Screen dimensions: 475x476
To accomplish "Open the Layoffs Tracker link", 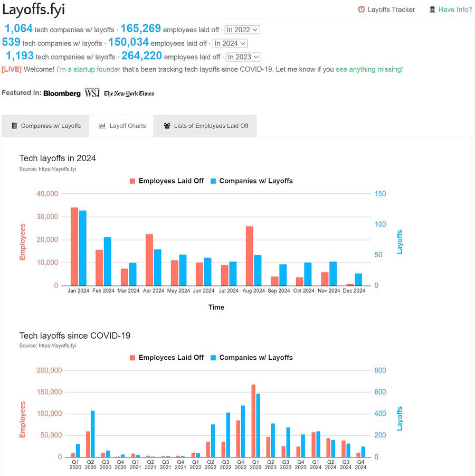I will (386, 10).
